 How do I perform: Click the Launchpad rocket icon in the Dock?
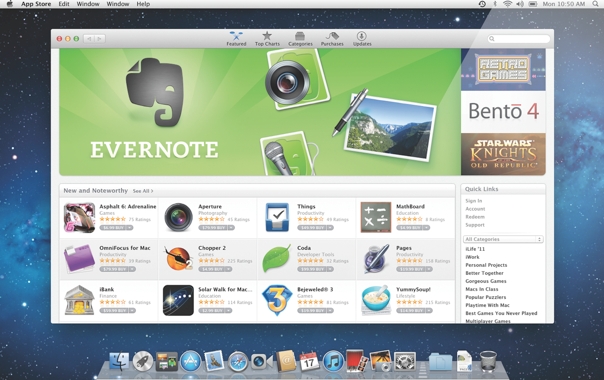pos(143,362)
